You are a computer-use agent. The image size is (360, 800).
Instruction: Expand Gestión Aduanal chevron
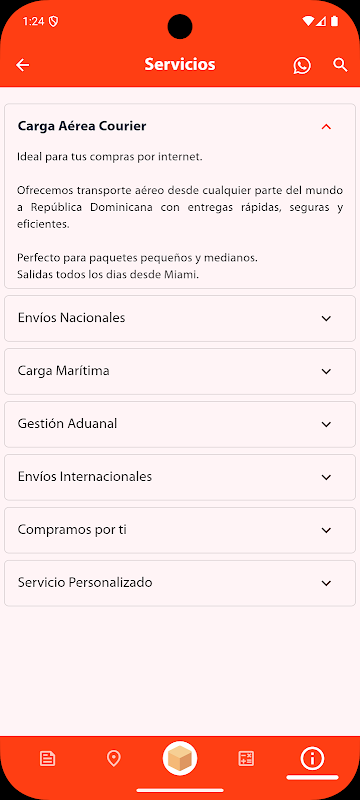click(326, 424)
